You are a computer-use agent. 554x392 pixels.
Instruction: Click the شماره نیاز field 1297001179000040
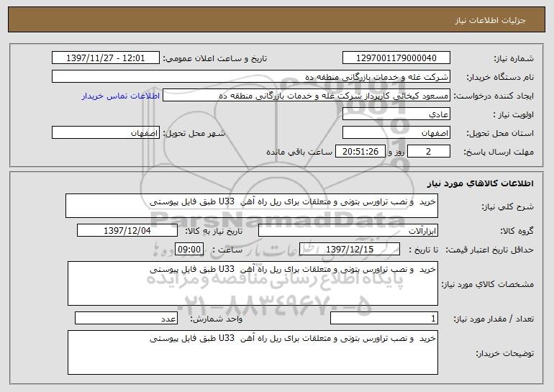coord(396,58)
